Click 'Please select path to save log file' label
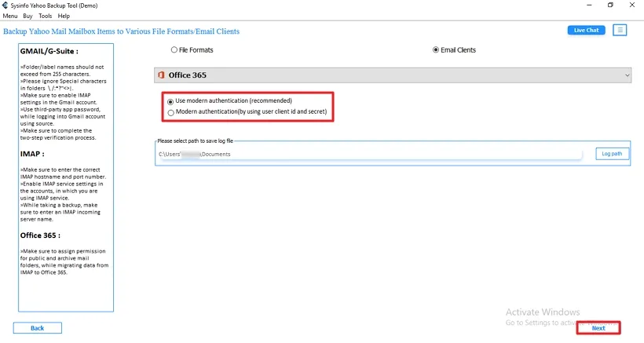This screenshot has height=343, width=644. click(x=195, y=140)
